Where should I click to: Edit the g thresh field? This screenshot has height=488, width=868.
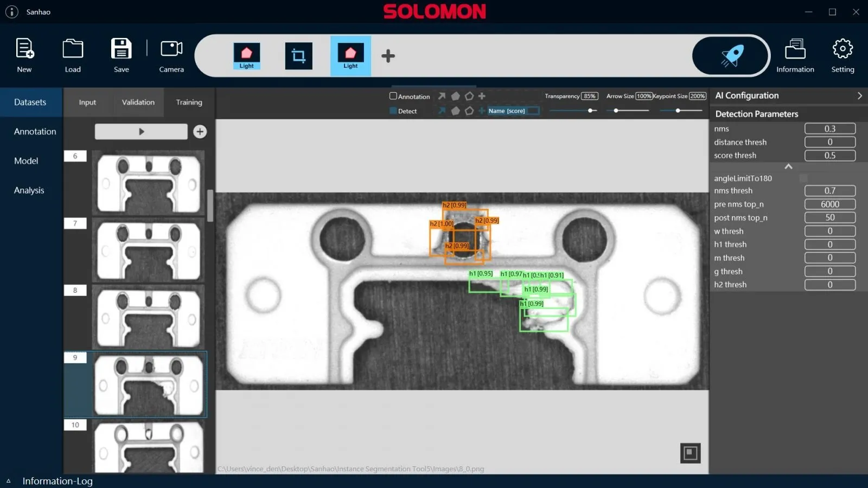pos(830,271)
